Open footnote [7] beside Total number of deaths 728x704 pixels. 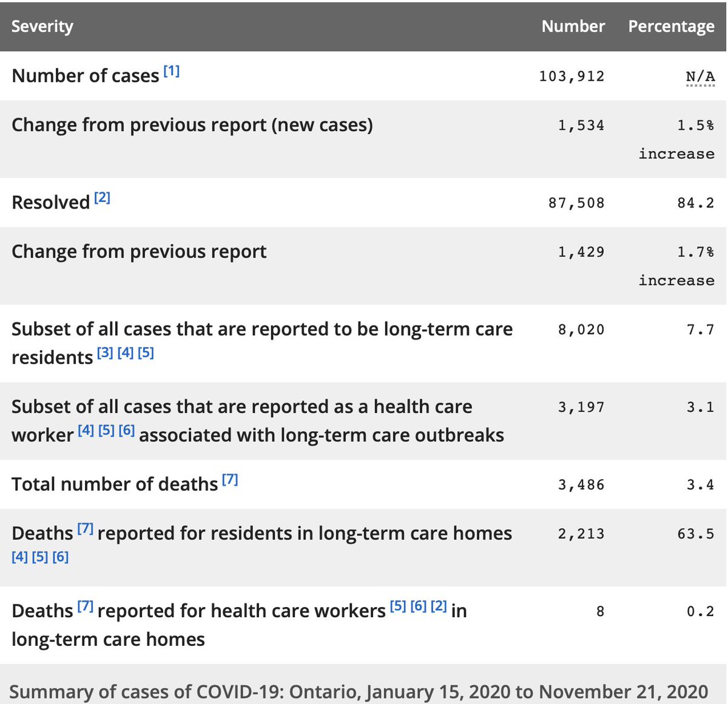point(230,480)
